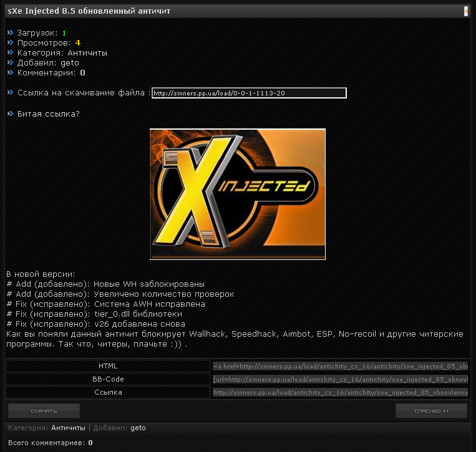Click the line 'Увеличено количество проверок'
This screenshot has height=452, width=476.
(120, 294)
